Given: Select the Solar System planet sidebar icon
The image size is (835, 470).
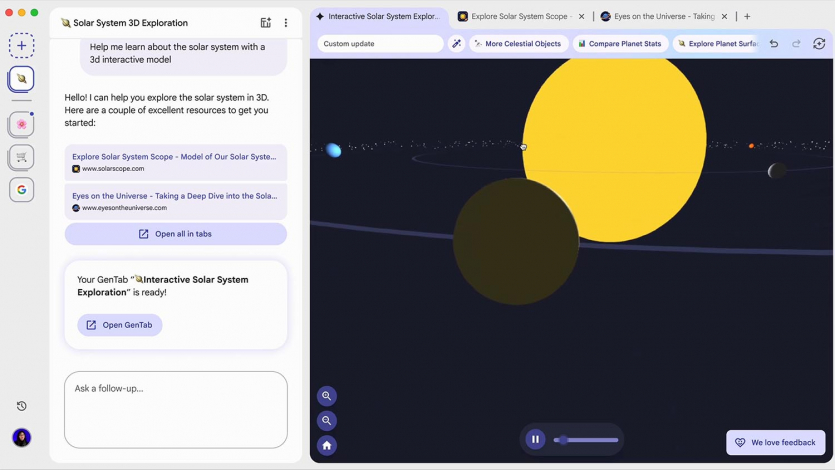Looking at the screenshot, I should coord(21,79).
